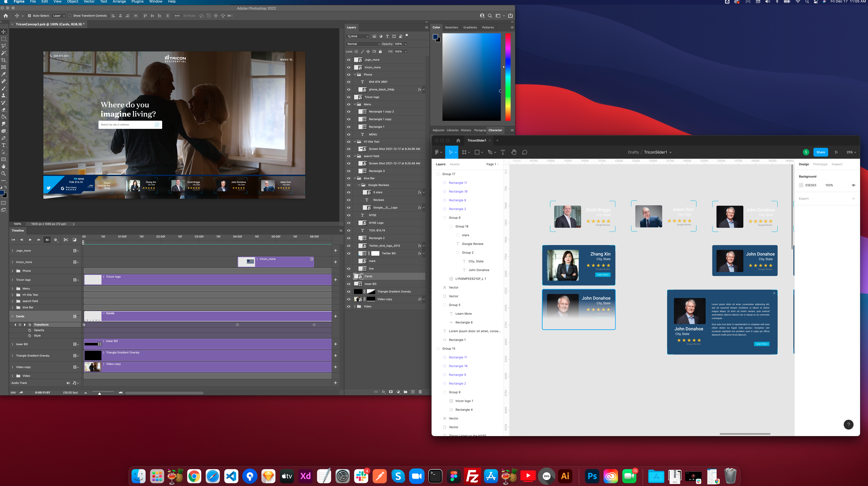This screenshot has height=486, width=868.
Task: Click the Figma present play icon
Action: pos(836,152)
